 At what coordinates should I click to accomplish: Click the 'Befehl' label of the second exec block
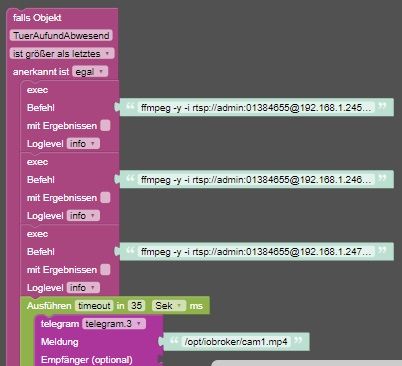coord(41,180)
